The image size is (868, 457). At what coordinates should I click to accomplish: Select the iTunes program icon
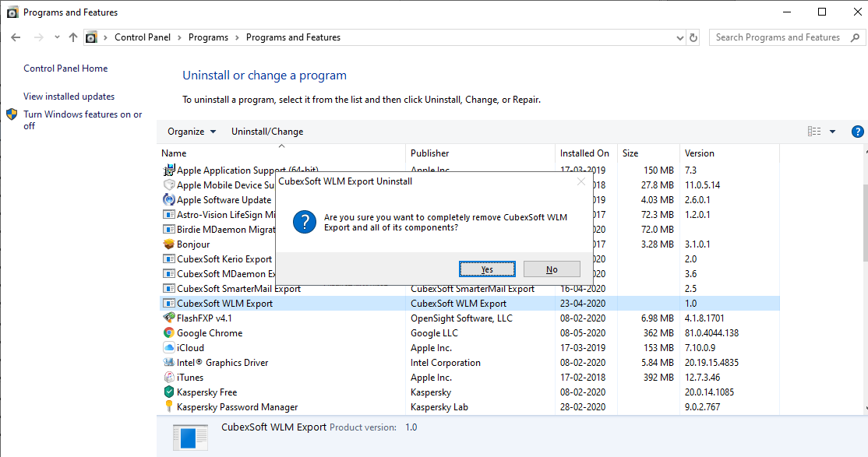[169, 378]
